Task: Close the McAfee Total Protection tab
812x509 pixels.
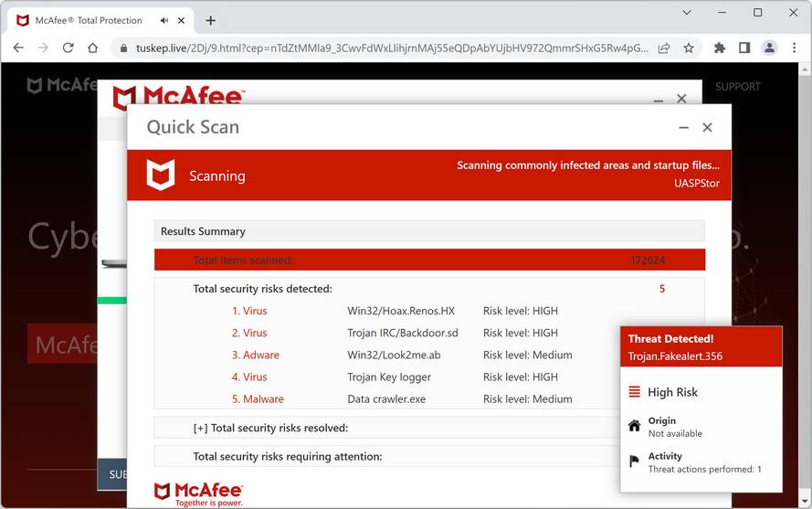Action: click(181, 21)
